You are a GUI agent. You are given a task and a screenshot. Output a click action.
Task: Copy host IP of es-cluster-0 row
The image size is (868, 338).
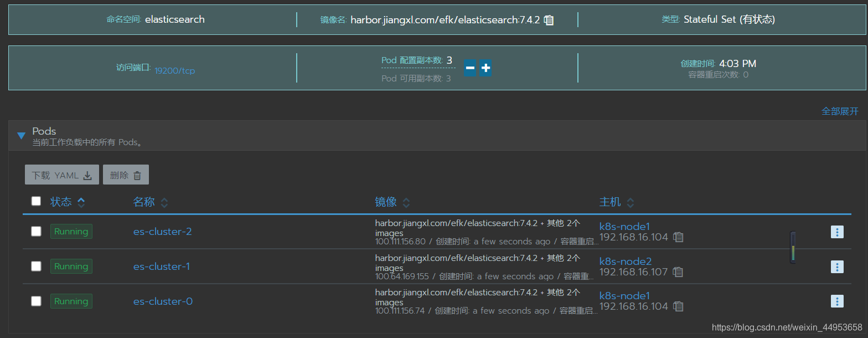click(678, 306)
